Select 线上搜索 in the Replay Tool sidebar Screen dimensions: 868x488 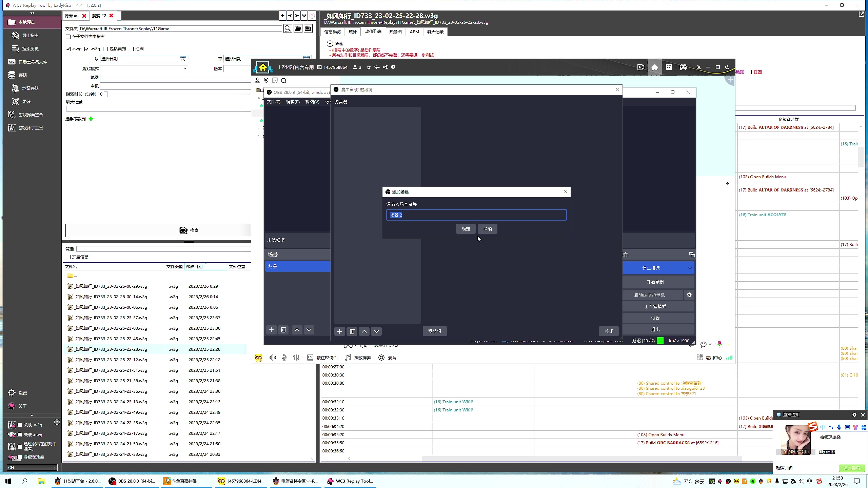(x=31, y=35)
